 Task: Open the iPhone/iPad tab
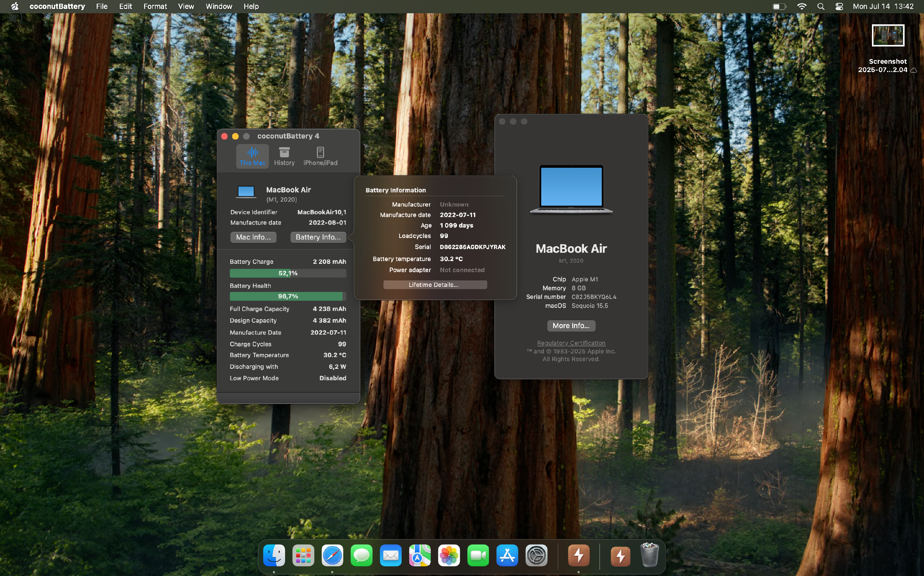click(320, 156)
